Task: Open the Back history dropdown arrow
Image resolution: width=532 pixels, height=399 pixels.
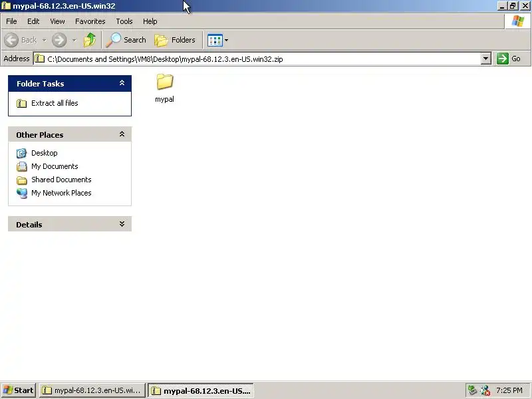Action: tap(44, 40)
